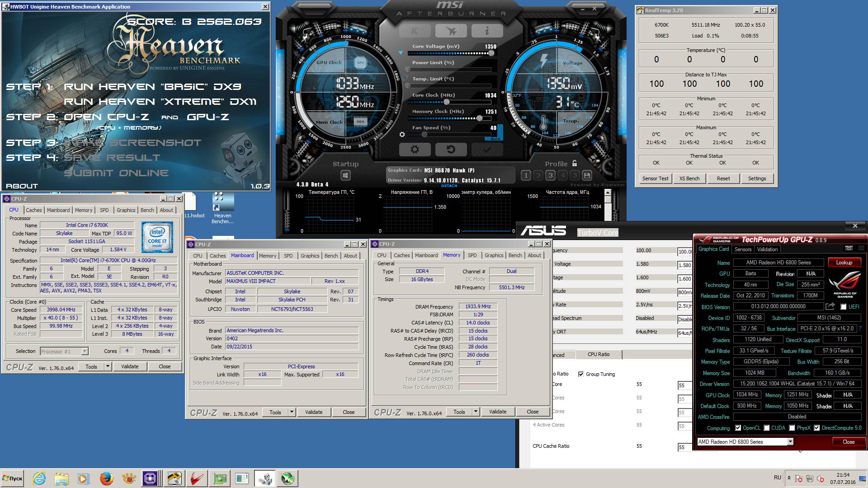Image resolution: width=868 pixels, height=488 pixels.
Task: Switch to Sensors tab in GPU-Z
Action: tap(743, 249)
